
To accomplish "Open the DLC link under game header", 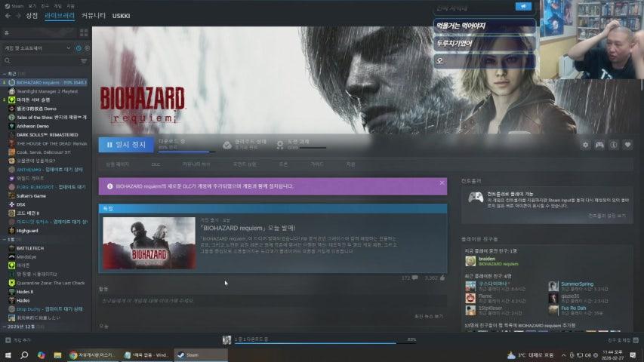I will click(156, 164).
